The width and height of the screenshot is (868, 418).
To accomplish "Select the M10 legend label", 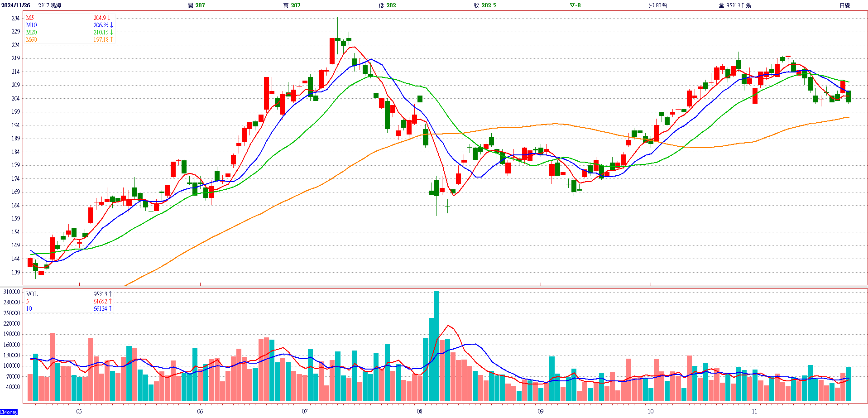I will click(x=31, y=25).
